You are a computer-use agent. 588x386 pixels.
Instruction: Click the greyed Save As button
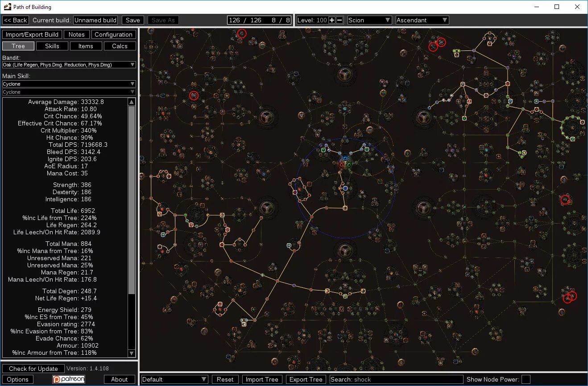[163, 20]
